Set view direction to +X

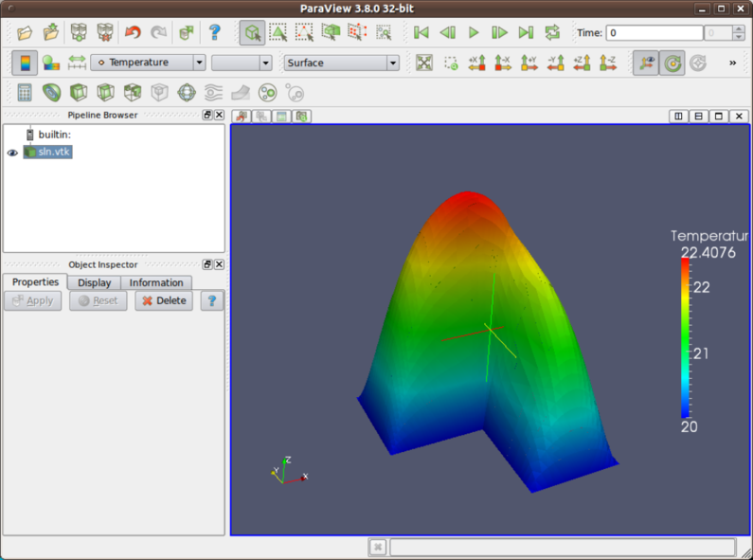(477, 63)
